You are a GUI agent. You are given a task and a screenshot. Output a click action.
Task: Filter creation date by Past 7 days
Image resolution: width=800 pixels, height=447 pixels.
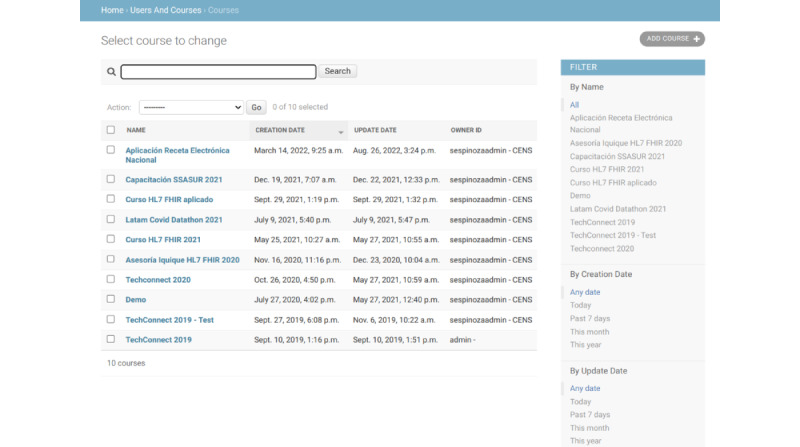[x=590, y=318]
